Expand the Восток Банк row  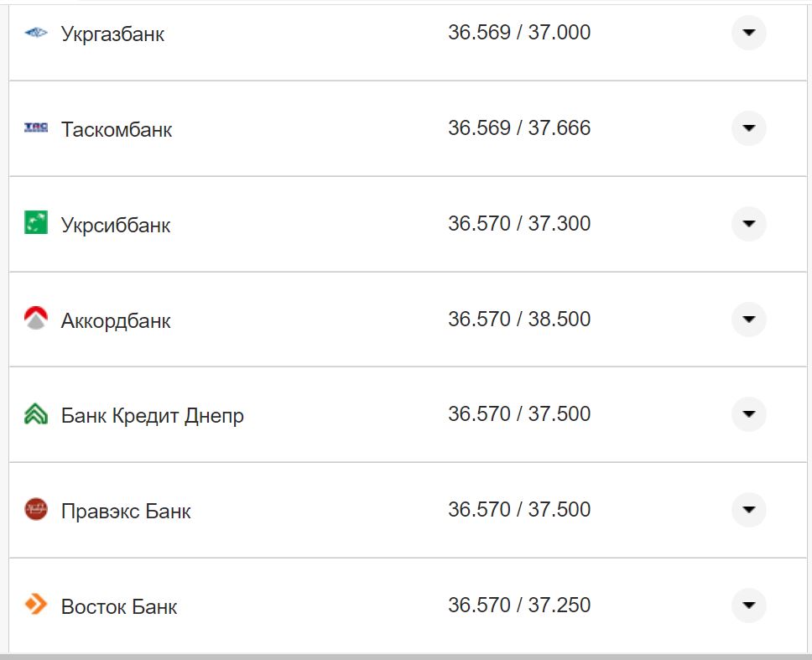749,605
